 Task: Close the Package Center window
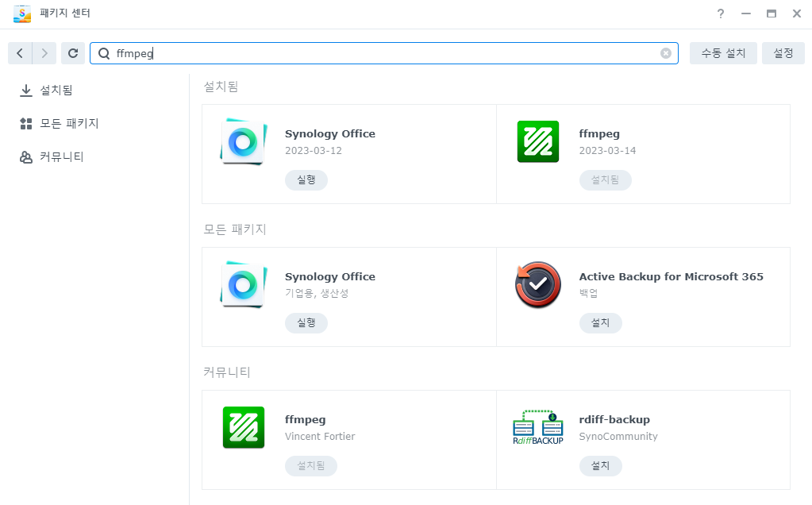[x=796, y=13]
